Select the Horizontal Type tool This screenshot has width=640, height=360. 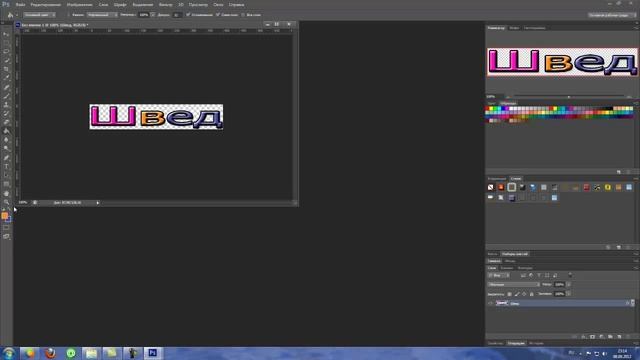coord(6,167)
